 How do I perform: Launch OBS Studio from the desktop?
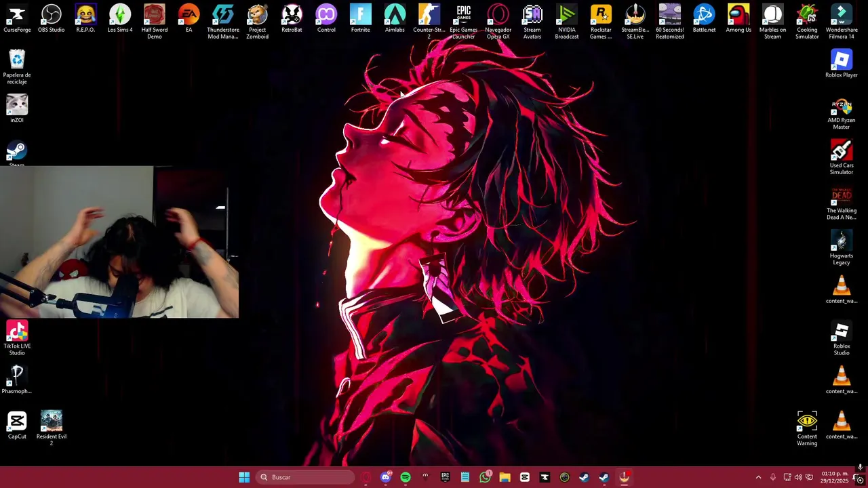52,19
